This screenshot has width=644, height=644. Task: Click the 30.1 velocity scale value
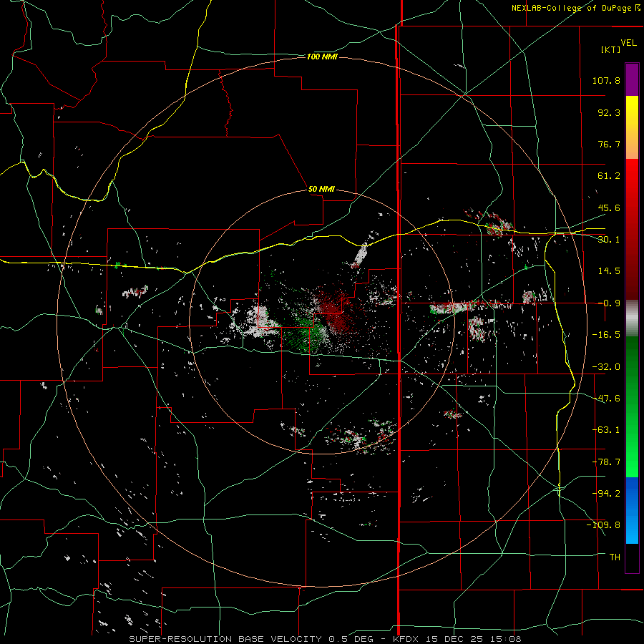[609, 240]
